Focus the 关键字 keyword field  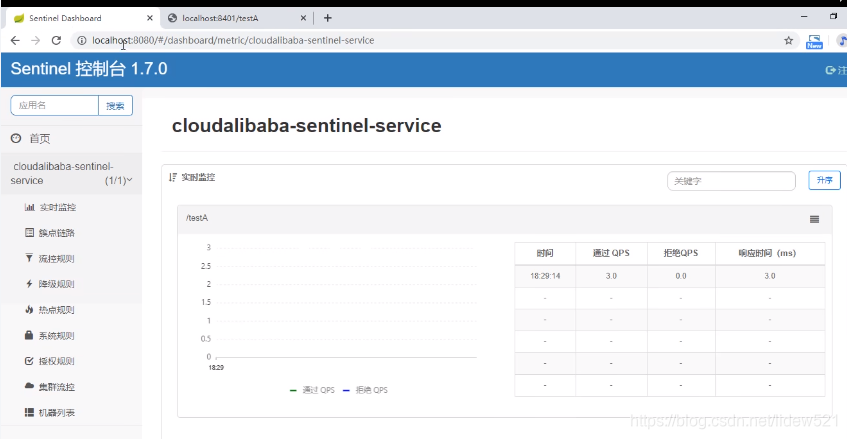coord(731,181)
